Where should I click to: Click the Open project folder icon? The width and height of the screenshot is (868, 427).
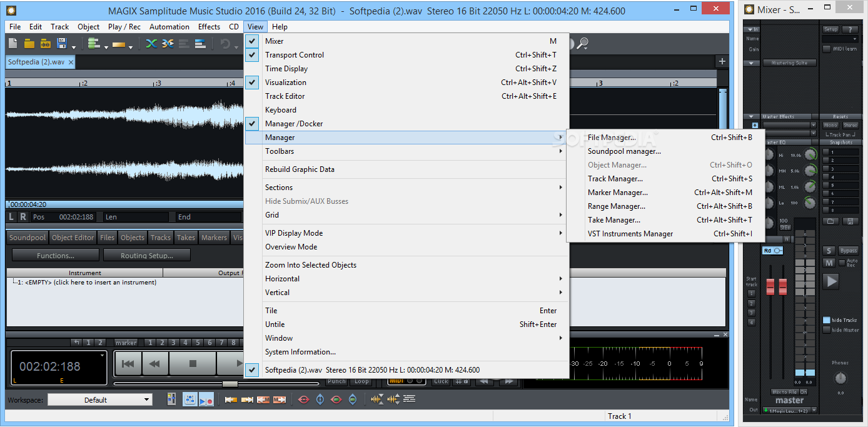point(29,44)
